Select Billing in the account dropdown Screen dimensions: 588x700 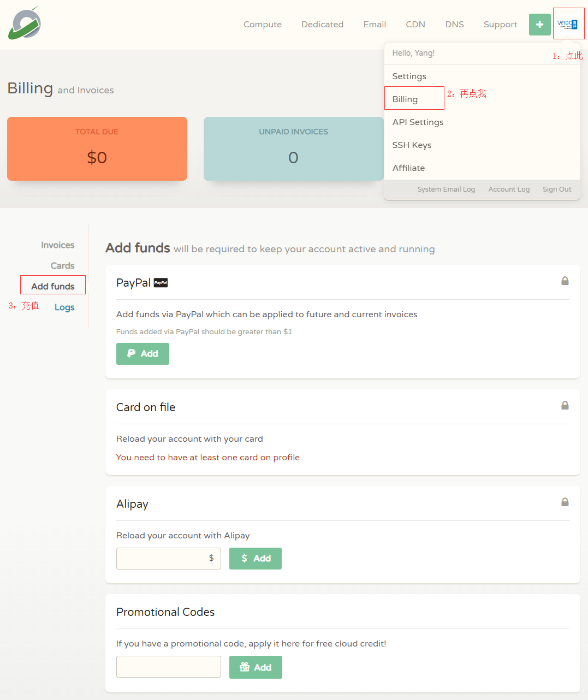pos(405,99)
